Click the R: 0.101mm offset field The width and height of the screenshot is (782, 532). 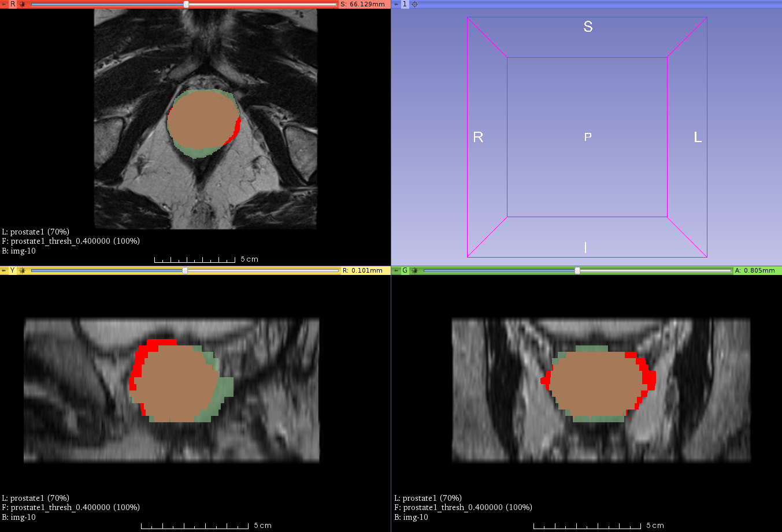[363, 270]
